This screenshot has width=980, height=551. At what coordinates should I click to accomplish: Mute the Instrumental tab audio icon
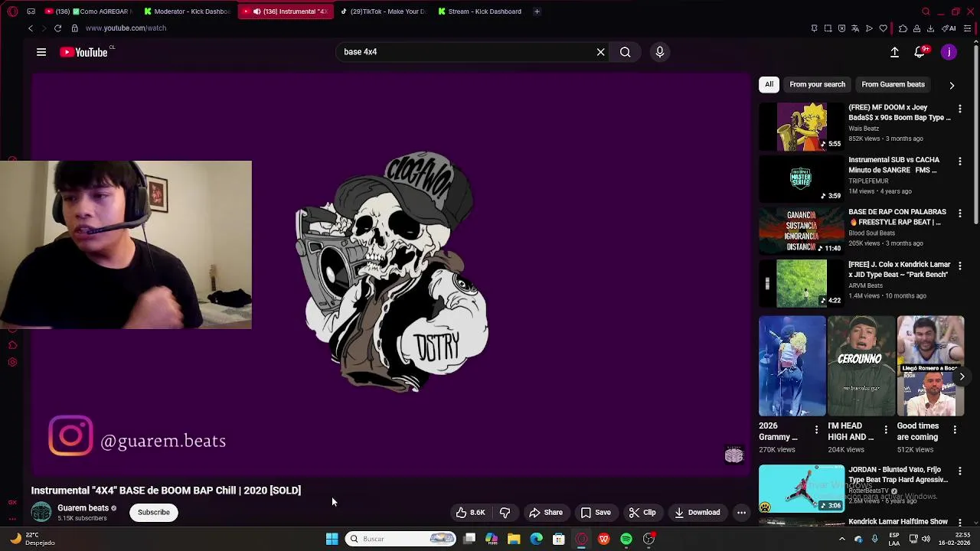tap(256, 11)
